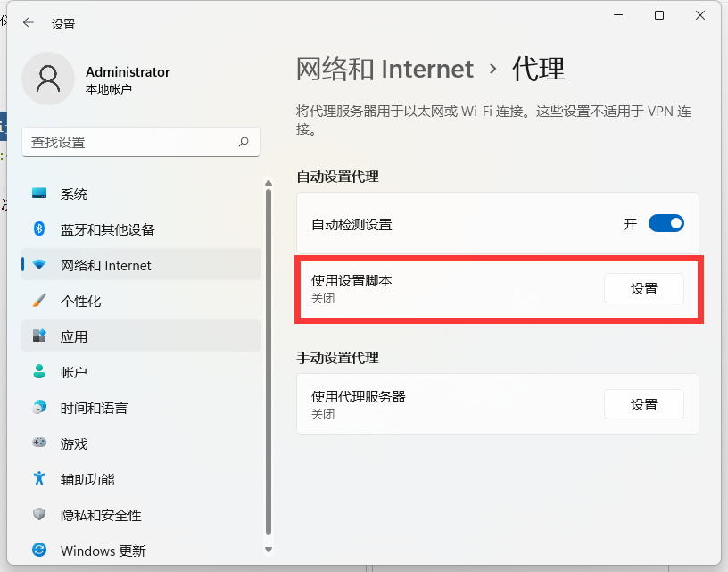Click the sidebar scrollbar down arrow
The image size is (728, 572).
(268, 550)
